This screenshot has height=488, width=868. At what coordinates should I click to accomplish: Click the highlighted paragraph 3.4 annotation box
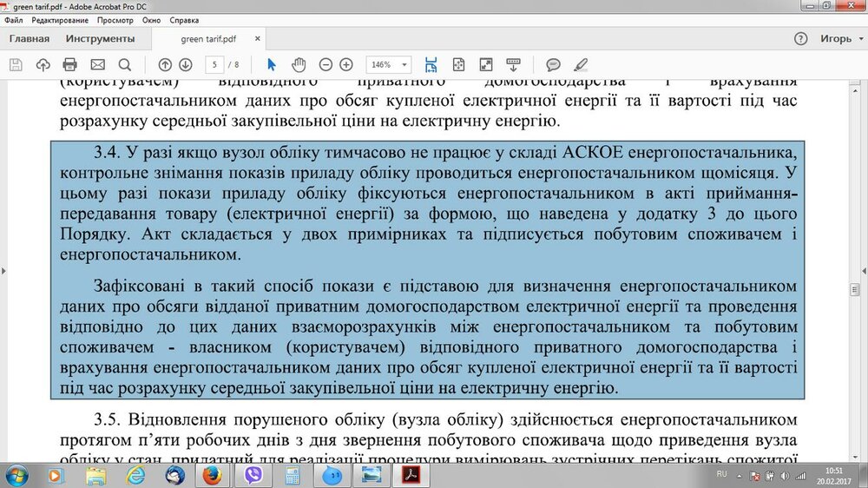tap(427, 270)
